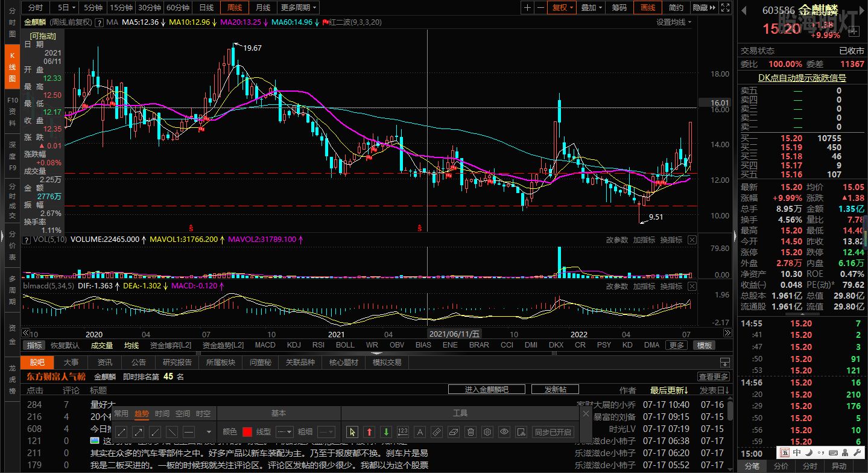The image size is (868, 473).
Task: Click 模板 template button
Action: (704, 345)
